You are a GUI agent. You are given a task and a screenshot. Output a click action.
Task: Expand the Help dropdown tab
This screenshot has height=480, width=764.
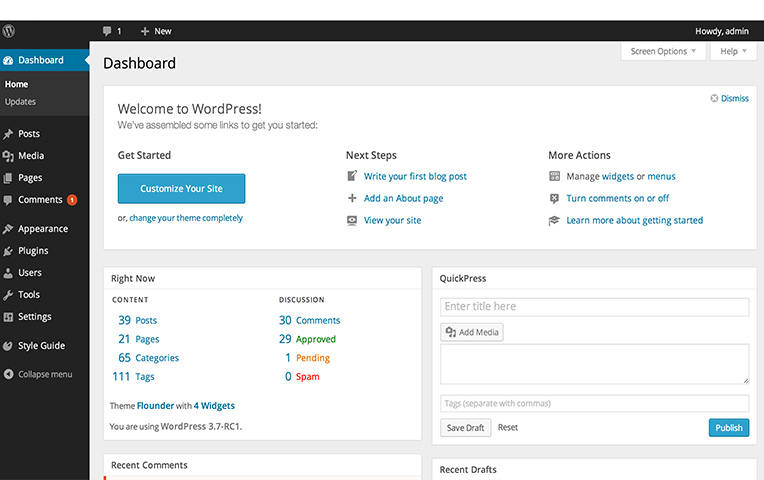click(733, 51)
